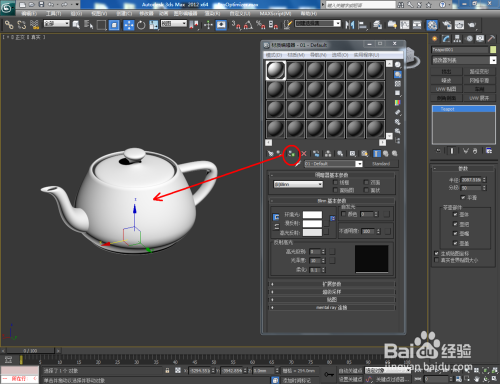500x384 pixels.
Task: Toggle the Backlight icon in Material Editor
Action: (x=398, y=74)
